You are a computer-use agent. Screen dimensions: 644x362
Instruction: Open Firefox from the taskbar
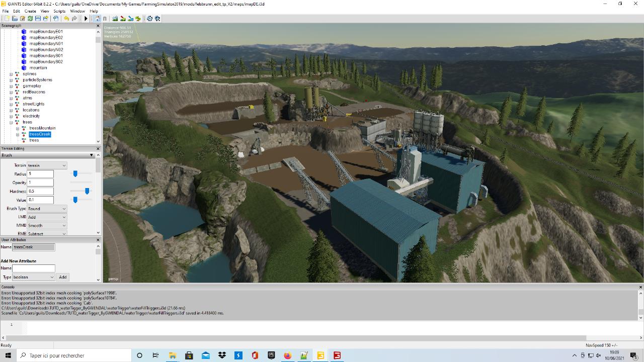288,355
